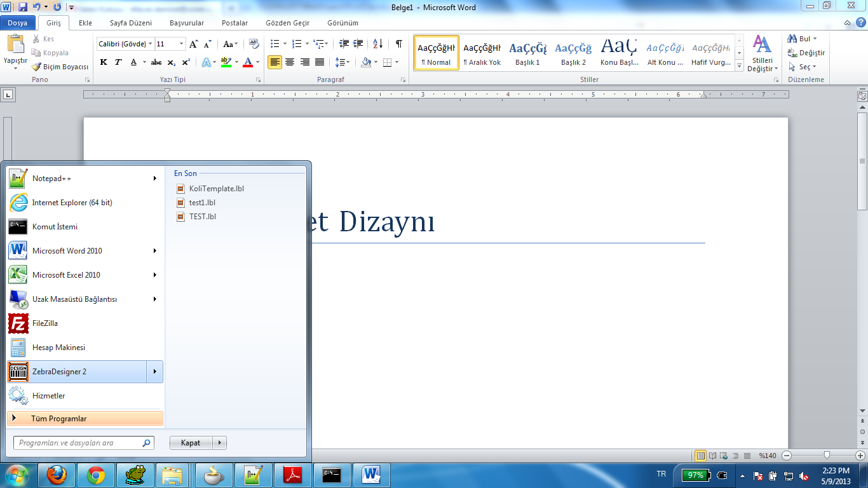868x488 pixels.
Task: Expand ZebraDesigner 2 jump list arrow
Action: click(x=154, y=372)
